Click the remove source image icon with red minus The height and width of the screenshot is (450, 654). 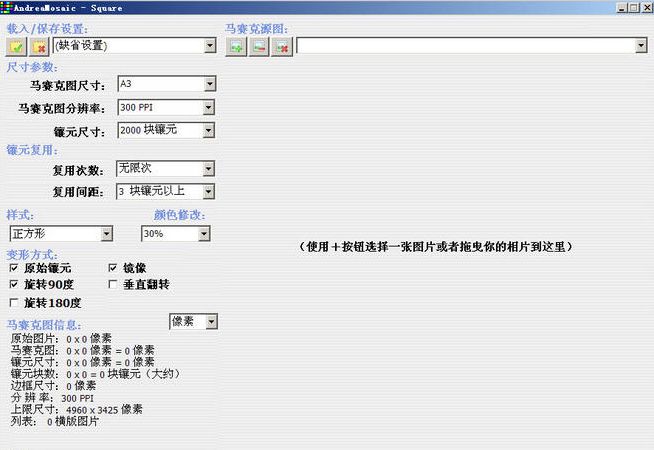click(x=259, y=46)
